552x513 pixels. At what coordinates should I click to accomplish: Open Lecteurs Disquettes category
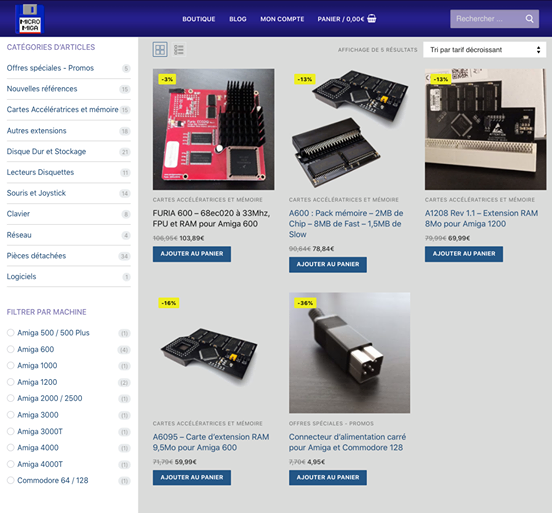40,172
